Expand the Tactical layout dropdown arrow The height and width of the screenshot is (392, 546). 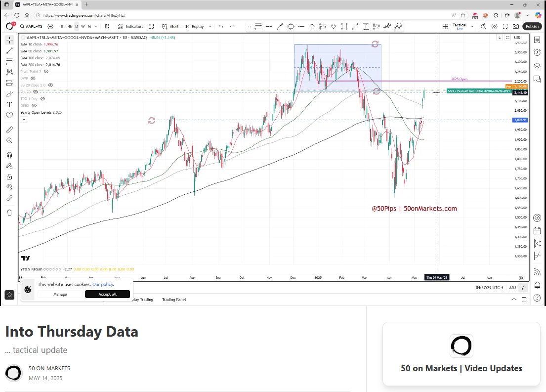point(472,27)
